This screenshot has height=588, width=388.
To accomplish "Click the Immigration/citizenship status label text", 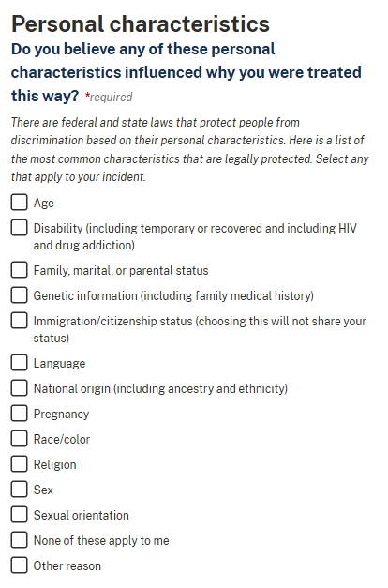I will tap(200, 329).
